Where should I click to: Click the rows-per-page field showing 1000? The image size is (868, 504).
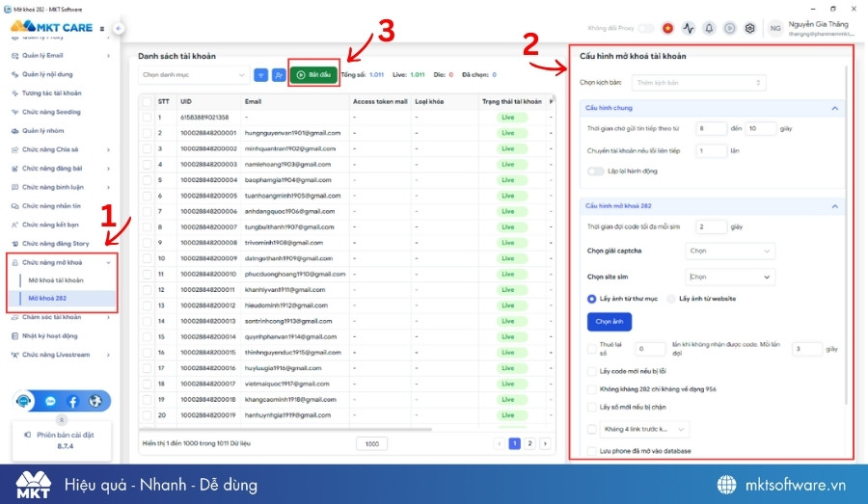tap(372, 443)
